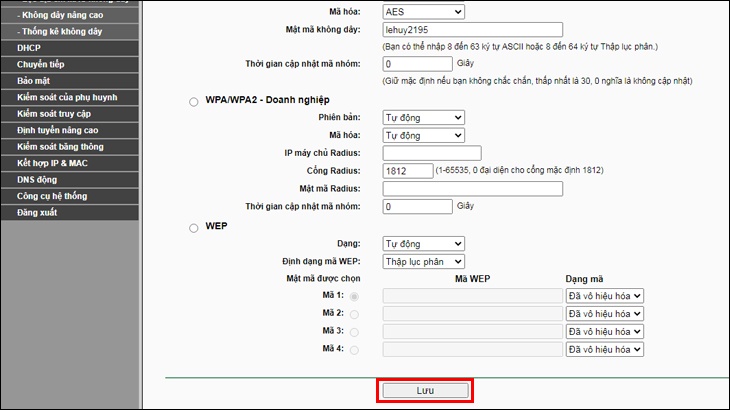This screenshot has height=410, width=730.
Task: Click the Lưu save button
Action: 425,390
